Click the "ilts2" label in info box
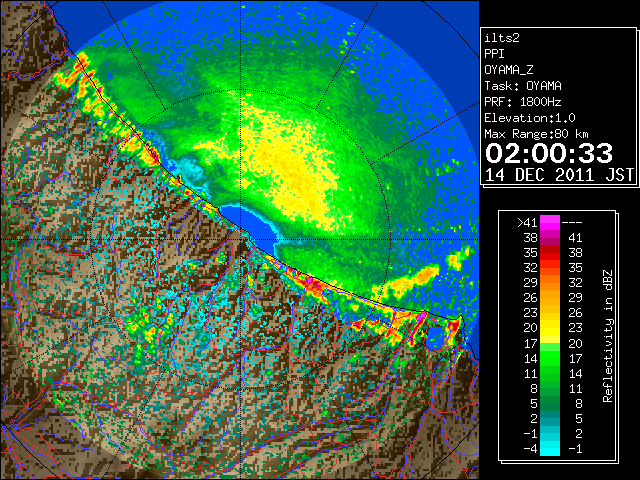 click(x=502, y=38)
